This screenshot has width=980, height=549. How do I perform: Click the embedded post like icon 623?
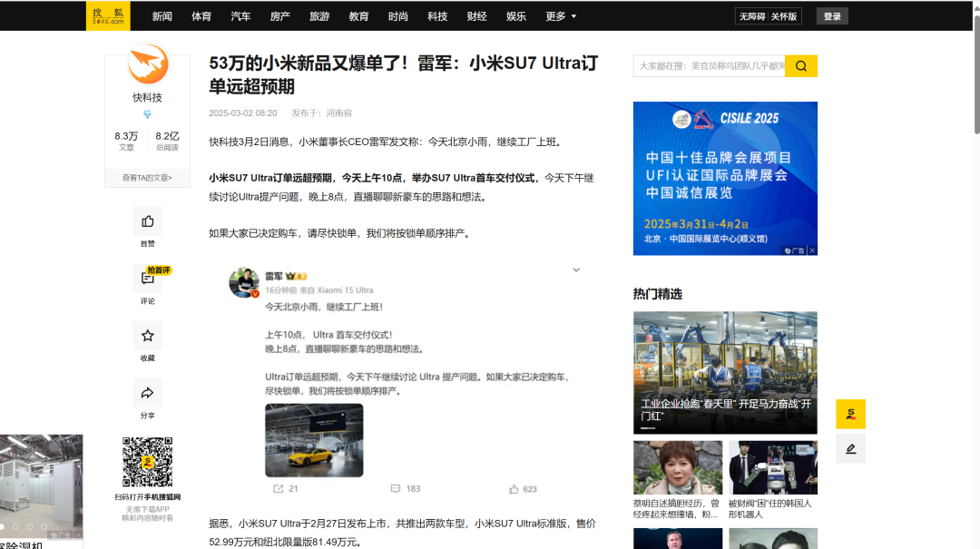(x=514, y=489)
